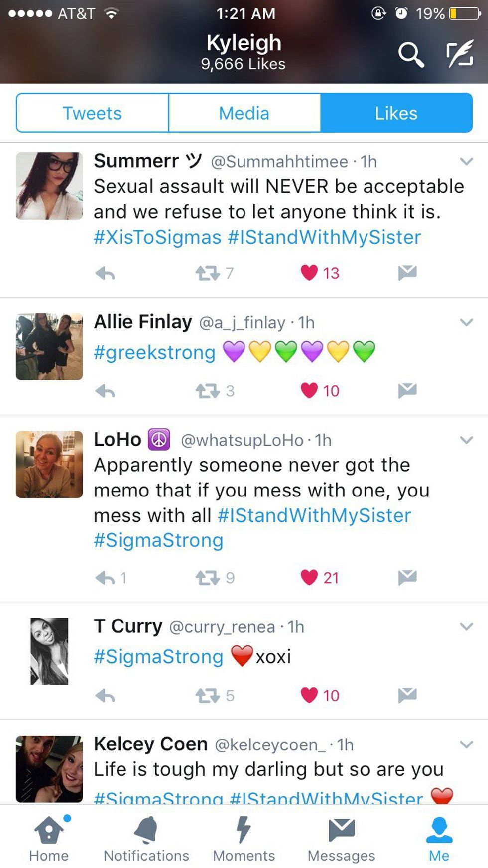Expand the chevron menu on Kelcey Coen's tweet
The height and width of the screenshot is (868, 488).
point(466,744)
